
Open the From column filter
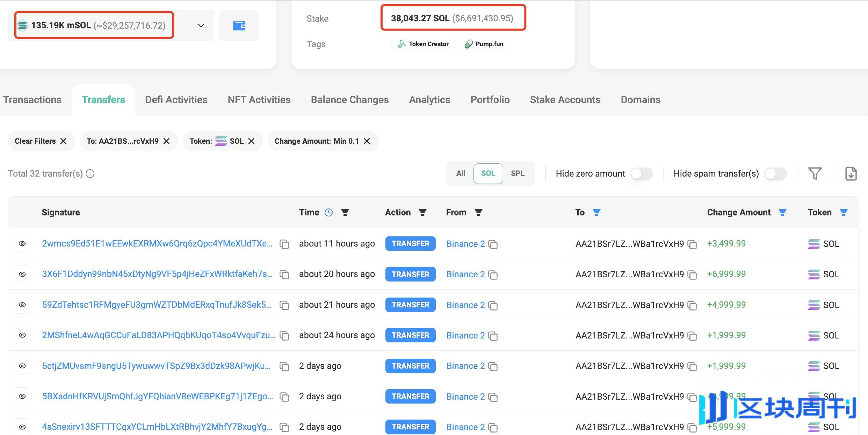(x=478, y=213)
